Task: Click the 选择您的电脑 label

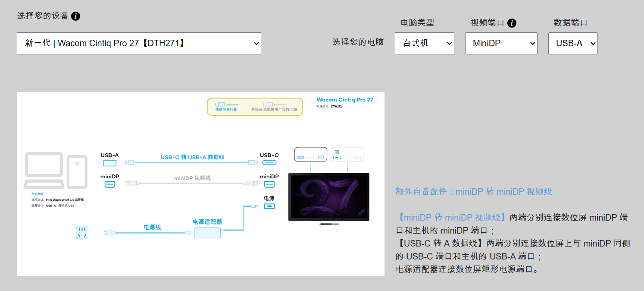Action: 358,42
